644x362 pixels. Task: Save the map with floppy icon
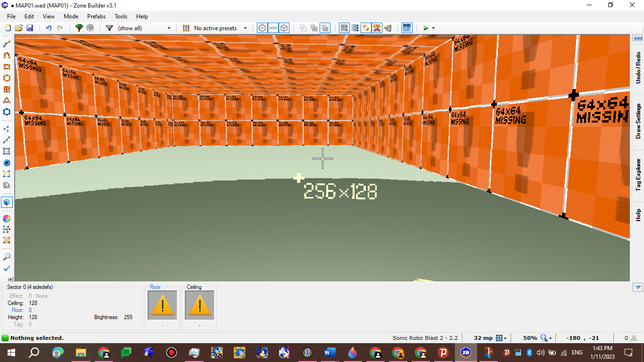[x=30, y=28]
